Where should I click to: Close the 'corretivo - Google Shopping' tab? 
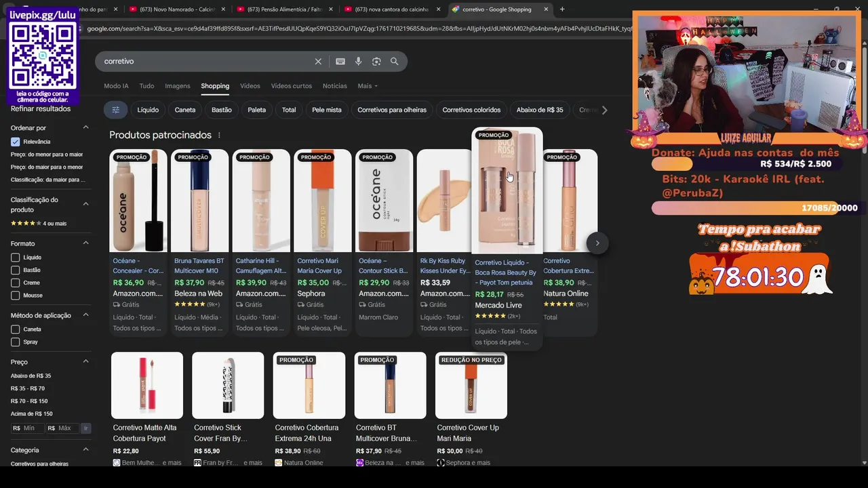point(547,9)
